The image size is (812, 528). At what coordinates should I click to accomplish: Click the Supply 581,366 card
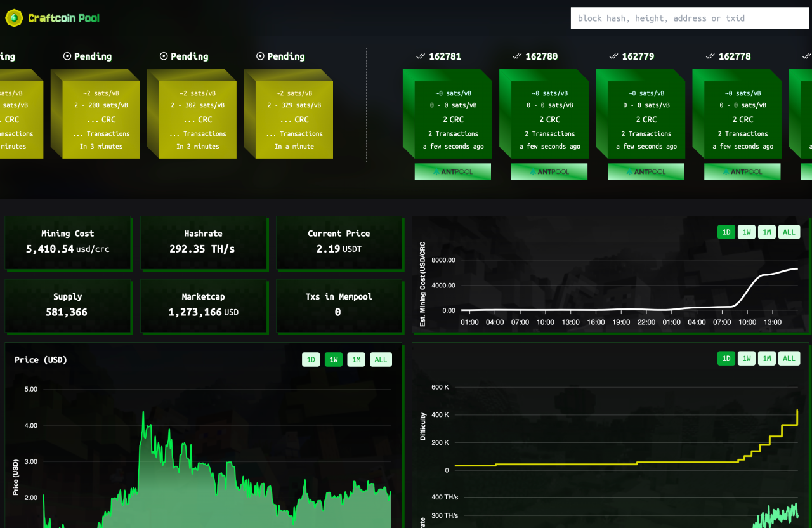[69, 307]
